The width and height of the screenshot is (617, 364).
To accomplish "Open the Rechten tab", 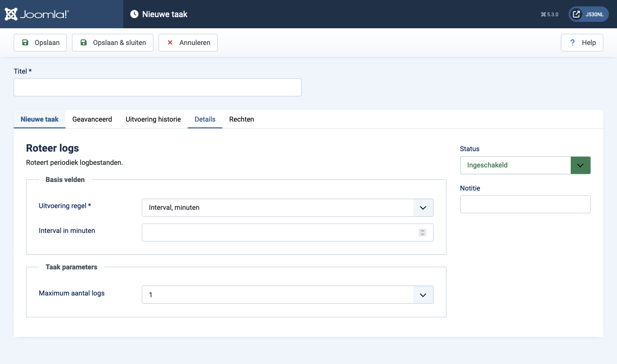I will 242,119.
